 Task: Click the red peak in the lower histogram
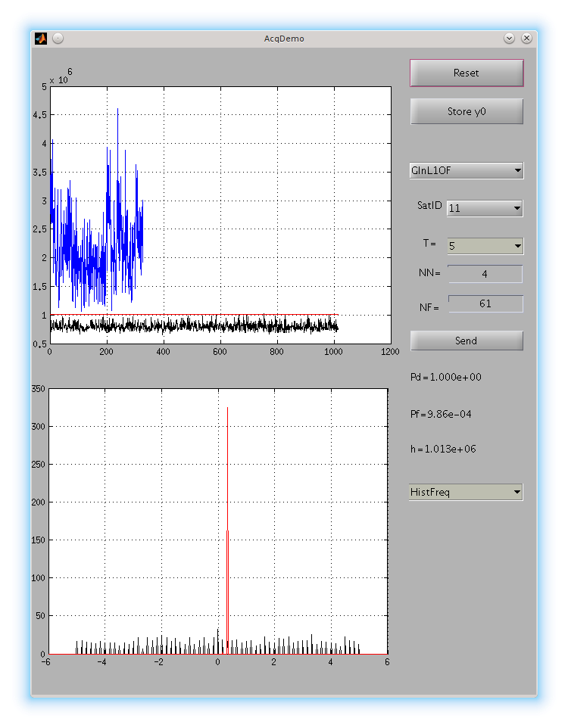[227, 454]
